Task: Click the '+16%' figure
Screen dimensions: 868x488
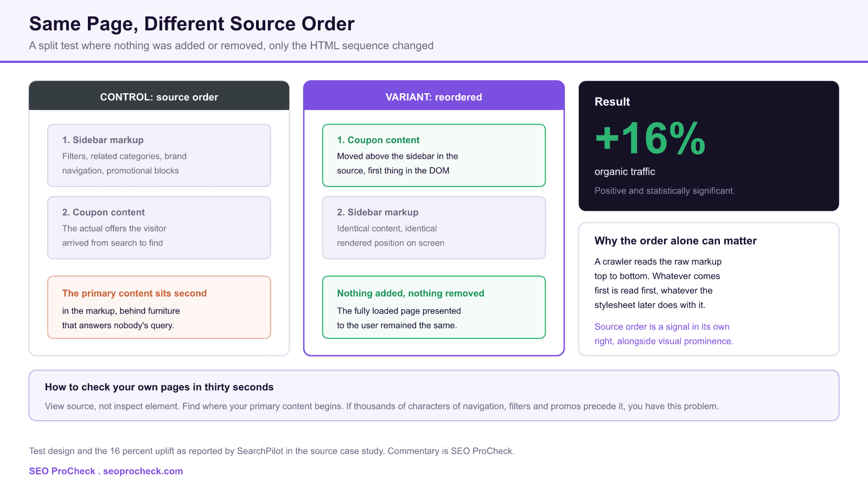Action: (x=650, y=139)
